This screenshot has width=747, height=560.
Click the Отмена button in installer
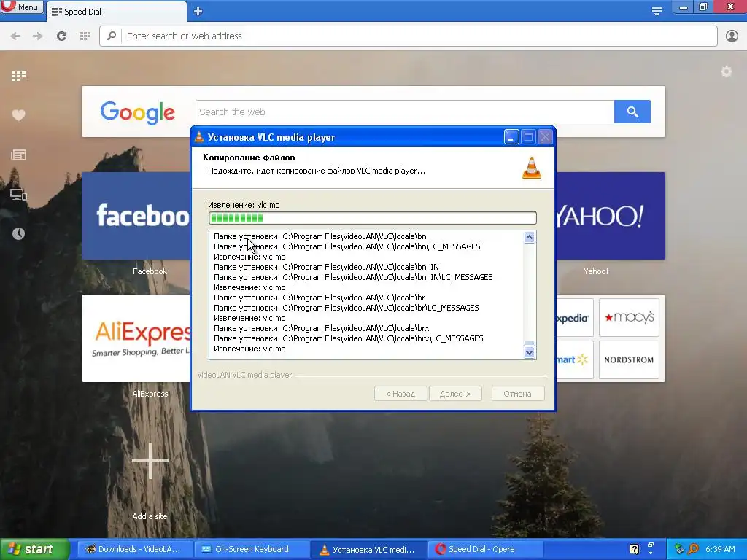click(518, 394)
